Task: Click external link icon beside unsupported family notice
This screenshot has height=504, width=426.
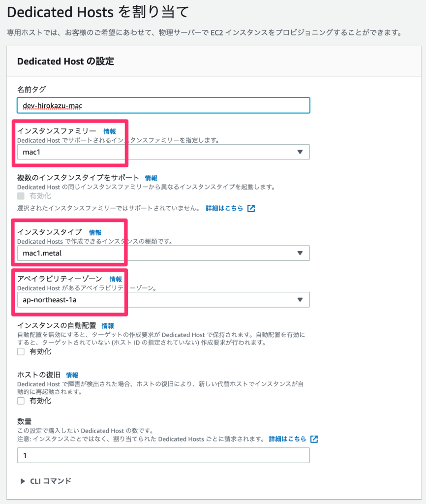Action: (251, 208)
